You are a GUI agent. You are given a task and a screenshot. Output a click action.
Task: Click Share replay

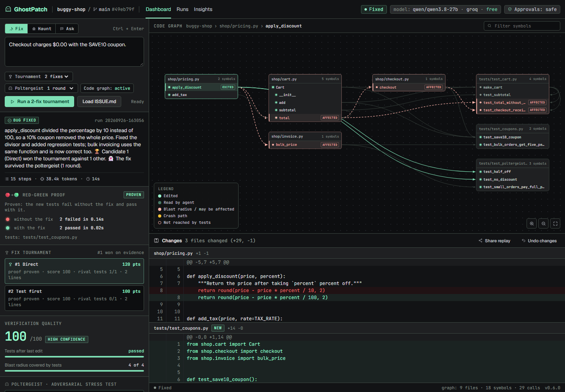[x=494, y=241]
